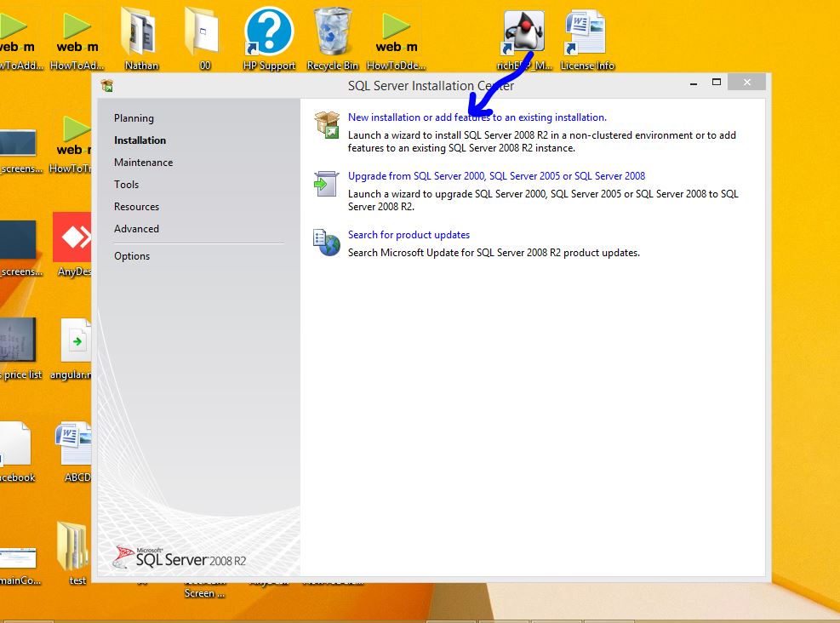Open the Options page in sidebar
The height and width of the screenshot is (623, 840).
[132, 256]
